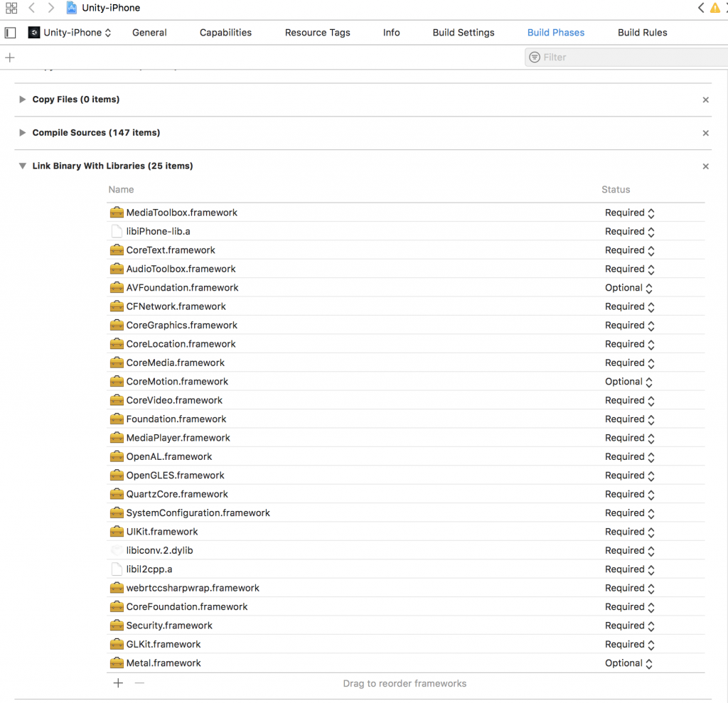Open the Capabilities tab
Image resolution: width=728 pixels, height=703 pixels.
tap(225, 33)
